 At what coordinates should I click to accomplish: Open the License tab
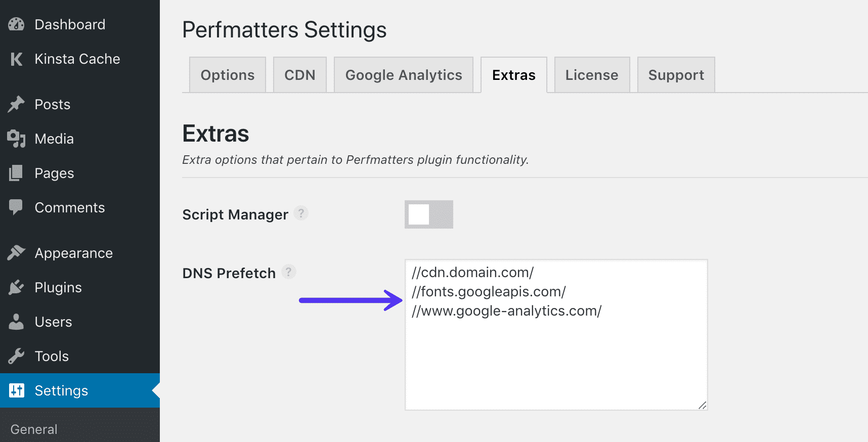[x=592, y=75]
